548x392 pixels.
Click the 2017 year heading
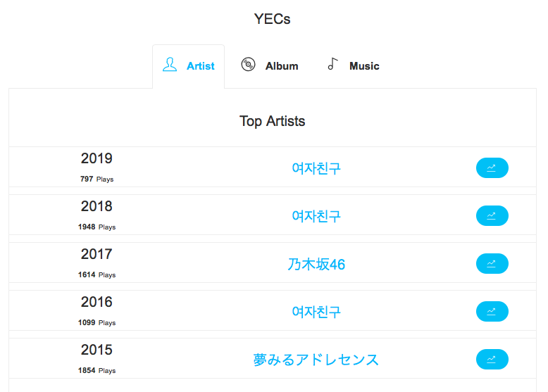[96, 254]
